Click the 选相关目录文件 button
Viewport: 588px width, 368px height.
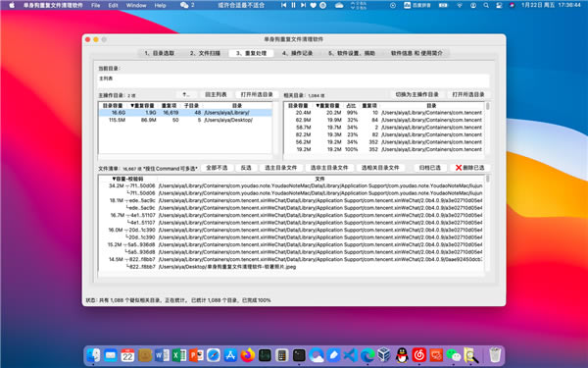tap(380, 168)
